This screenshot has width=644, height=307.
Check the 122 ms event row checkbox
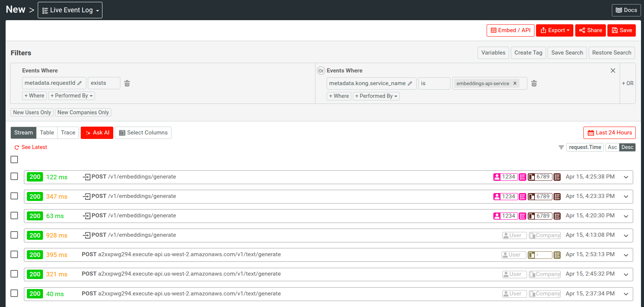pos(14,176)
